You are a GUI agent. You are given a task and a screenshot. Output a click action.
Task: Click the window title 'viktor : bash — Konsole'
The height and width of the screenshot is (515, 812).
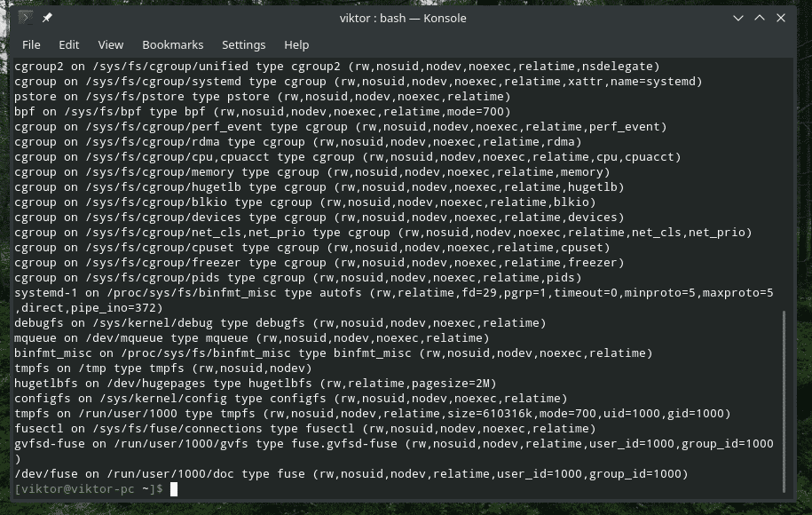[x=403, y=18]
